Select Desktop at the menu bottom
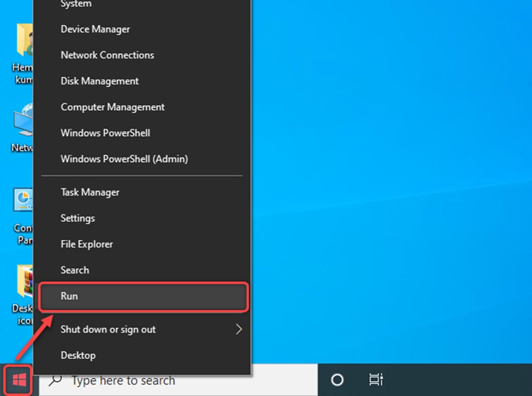The height and width of the screenshot is (396, 532). [x=142, y=355]
